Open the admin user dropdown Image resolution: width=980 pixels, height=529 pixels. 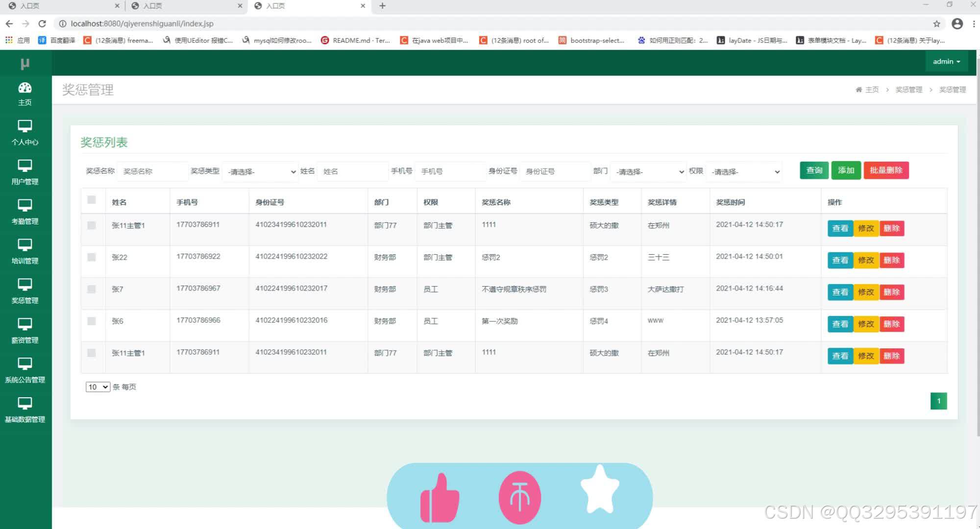(x=946, y=62)
